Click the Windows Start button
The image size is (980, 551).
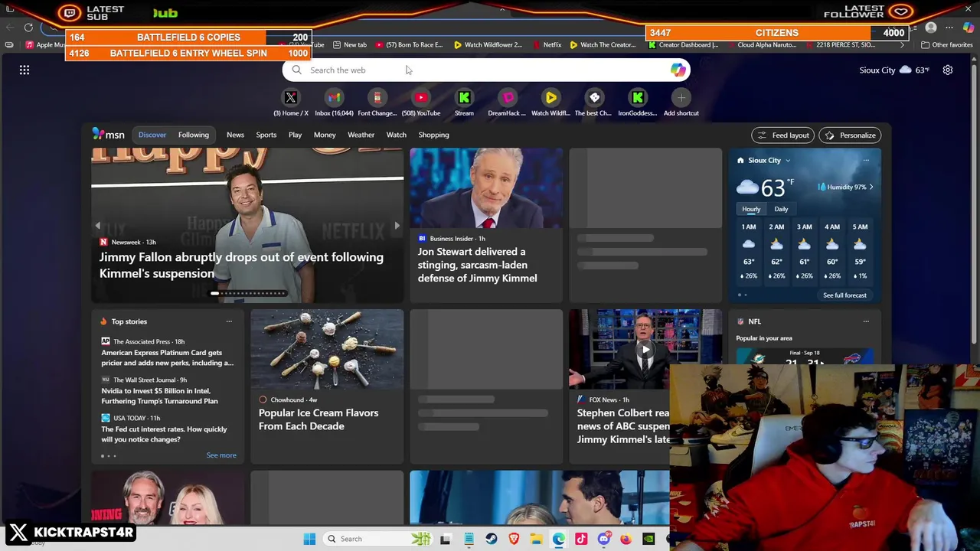click(309, 539)
